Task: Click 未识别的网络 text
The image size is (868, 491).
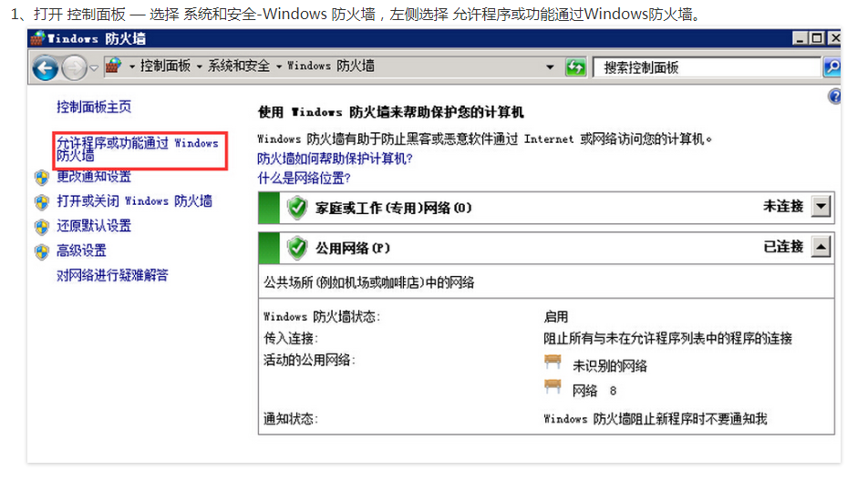Action: [609, 365]
